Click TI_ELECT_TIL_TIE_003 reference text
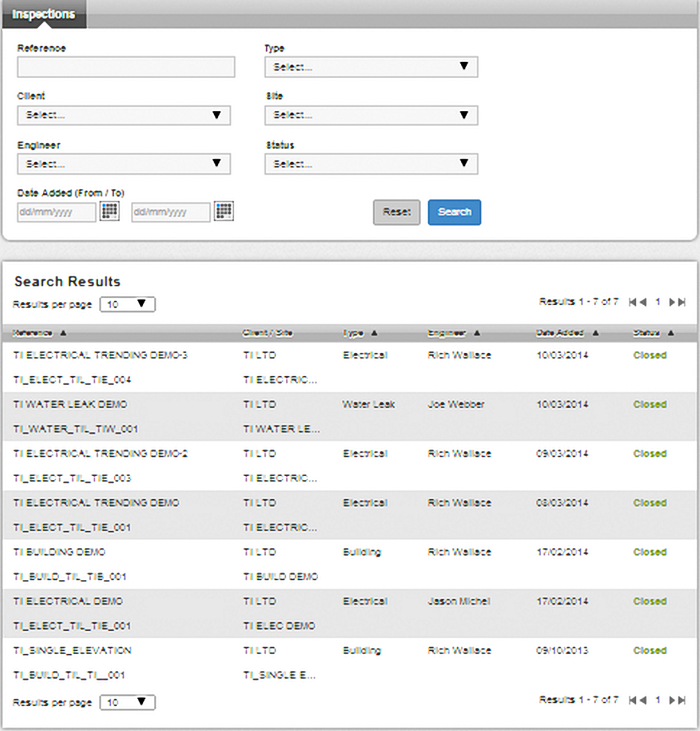Viewport: 700px width, 731px height. click(72, 478)
